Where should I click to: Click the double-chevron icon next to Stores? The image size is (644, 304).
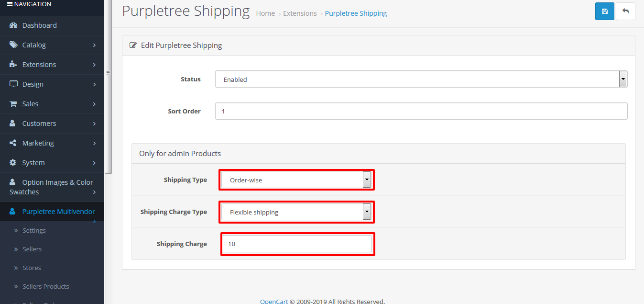point(17,268)
